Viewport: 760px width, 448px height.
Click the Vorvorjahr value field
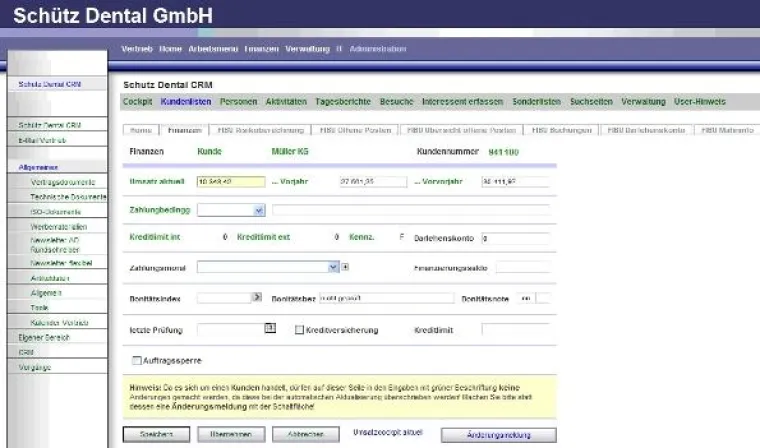point(515,182)
